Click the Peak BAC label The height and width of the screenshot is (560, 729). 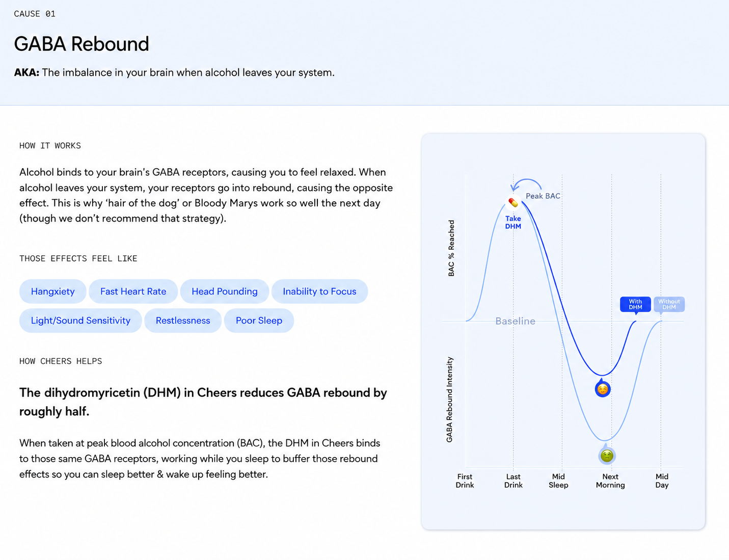coord(543,196)
